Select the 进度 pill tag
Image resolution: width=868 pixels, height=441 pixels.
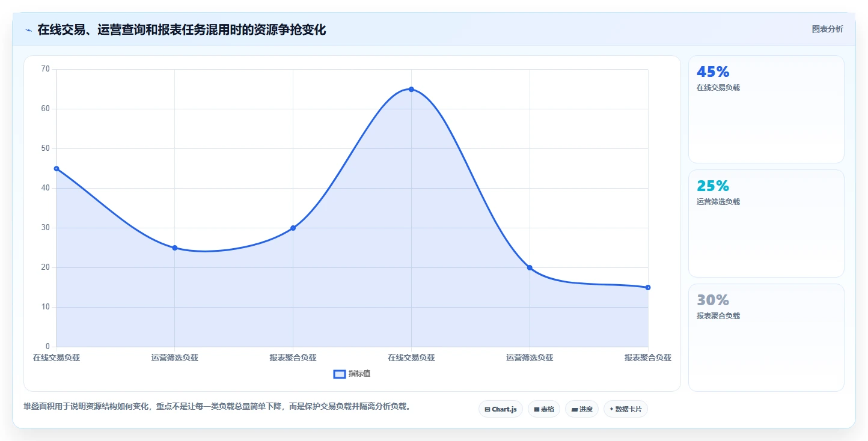[x=582, y=409]
